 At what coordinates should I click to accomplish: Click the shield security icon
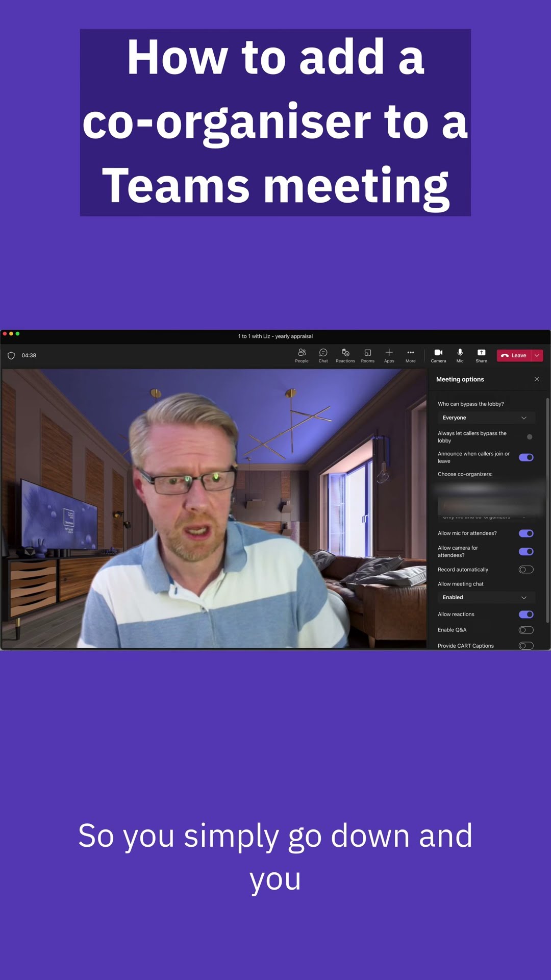11,355
